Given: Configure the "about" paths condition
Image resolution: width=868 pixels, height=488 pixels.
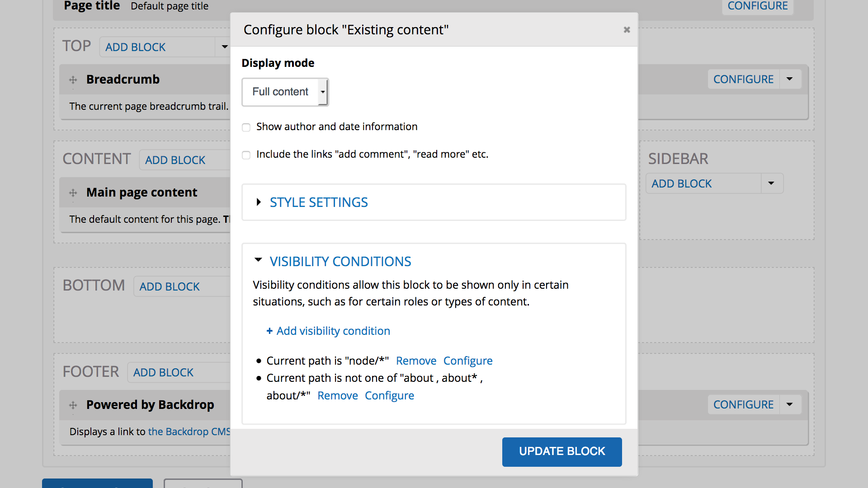Looking at the screenshot, I should coord(389,396).
